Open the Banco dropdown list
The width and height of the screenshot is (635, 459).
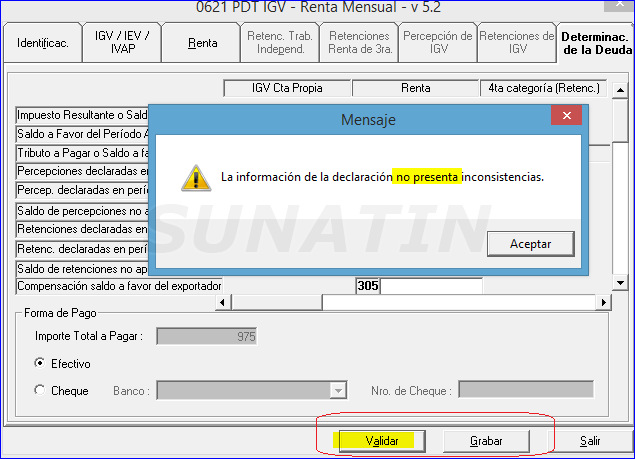point(338,391)
